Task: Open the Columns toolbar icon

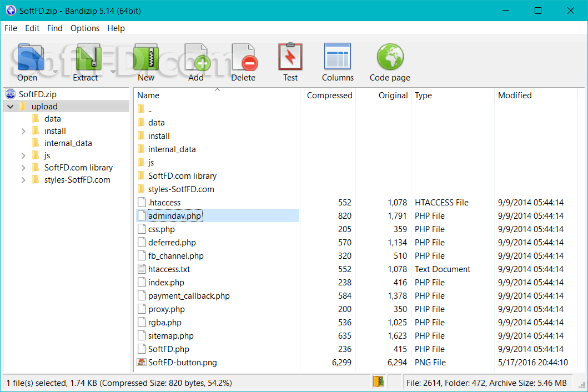Action: point(338,56)
